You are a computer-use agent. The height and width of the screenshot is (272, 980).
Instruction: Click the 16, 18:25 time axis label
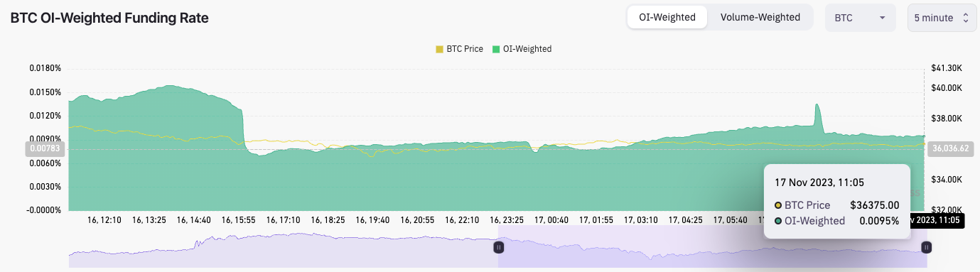tap(328, 220)
